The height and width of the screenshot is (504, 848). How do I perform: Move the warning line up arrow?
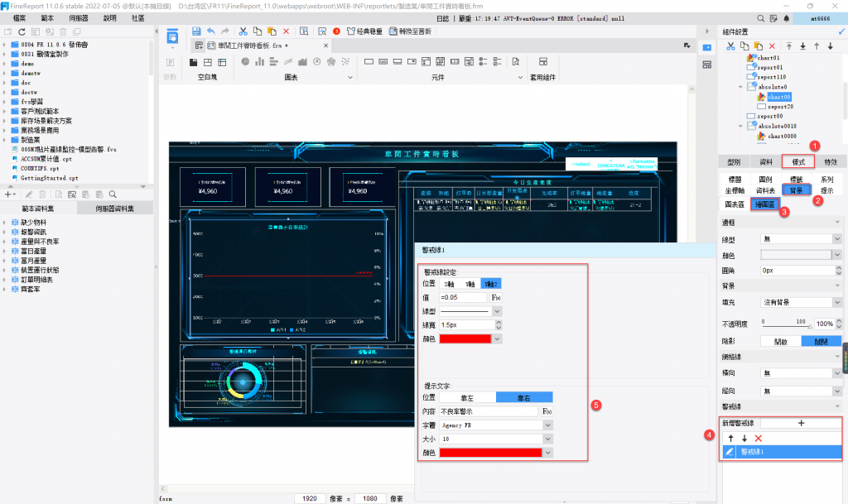[730, 438]
